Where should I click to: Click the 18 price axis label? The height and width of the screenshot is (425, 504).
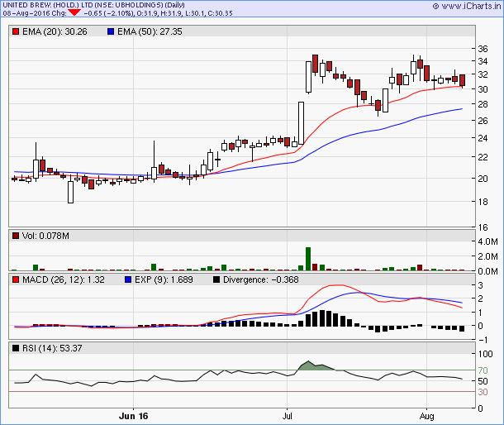click(x=483, y=202)
